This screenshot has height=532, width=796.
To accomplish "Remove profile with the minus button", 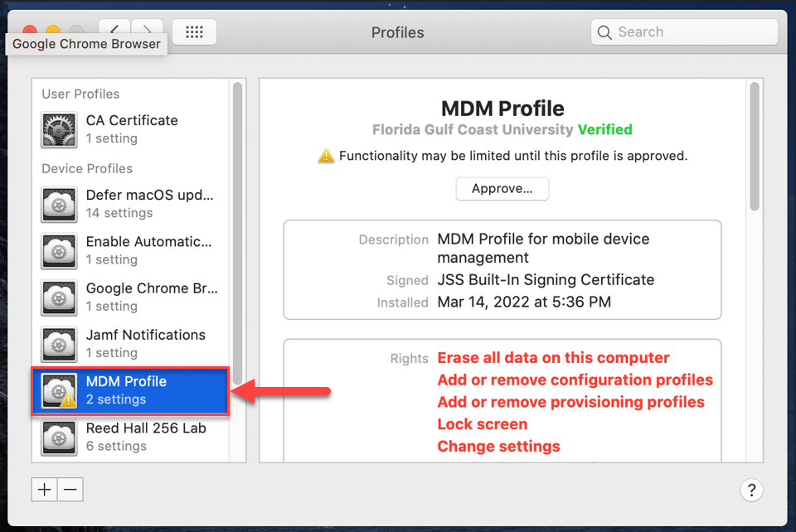I will coord(70,490).
